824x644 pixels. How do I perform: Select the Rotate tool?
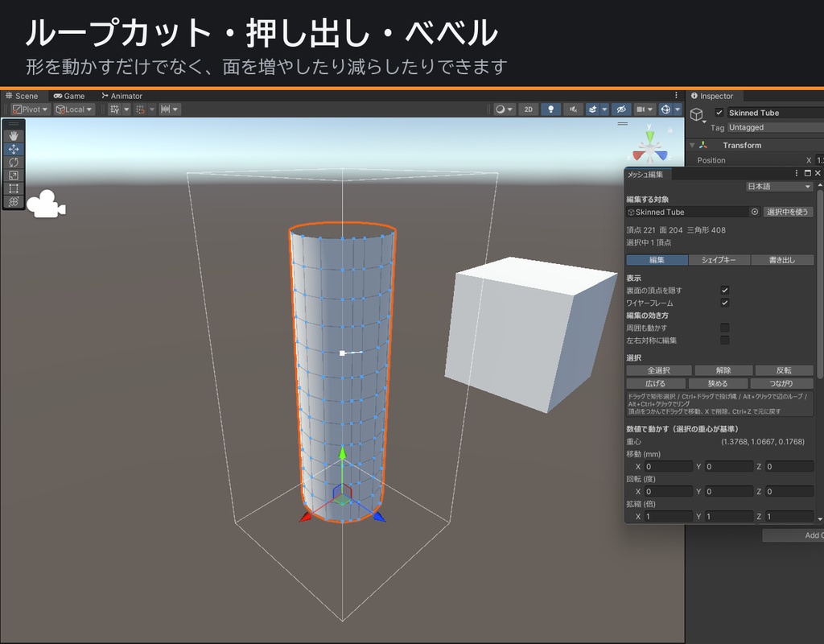pos(14,163)
